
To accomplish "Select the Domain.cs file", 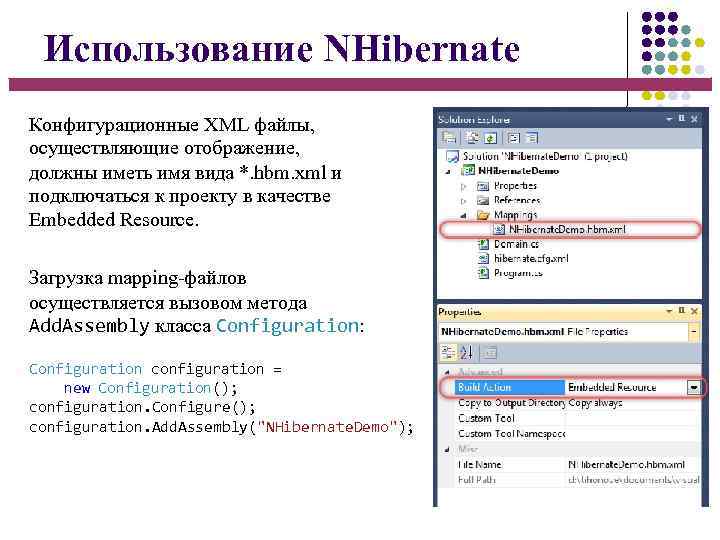I will tap(516, 244).
